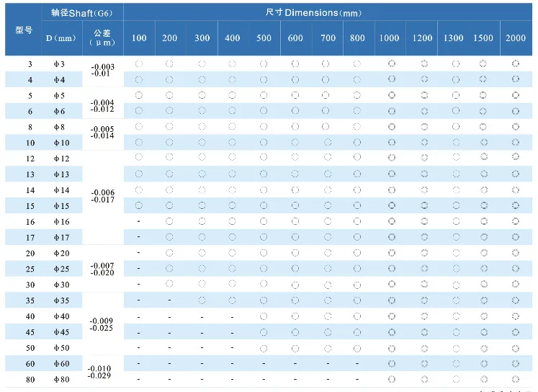Click the Φ30 shaft diameter cell
The width and height of the screenshot is (538, 392).
click(61, 285)
